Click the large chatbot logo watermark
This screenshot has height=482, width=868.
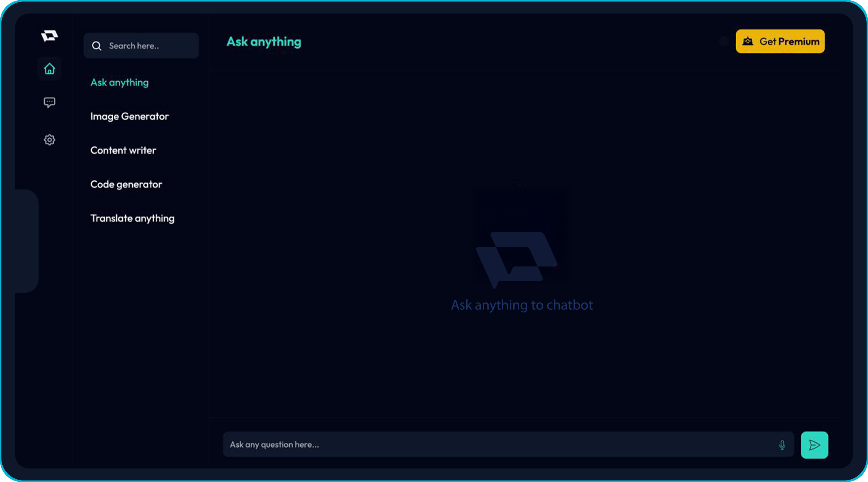(516, 259)
